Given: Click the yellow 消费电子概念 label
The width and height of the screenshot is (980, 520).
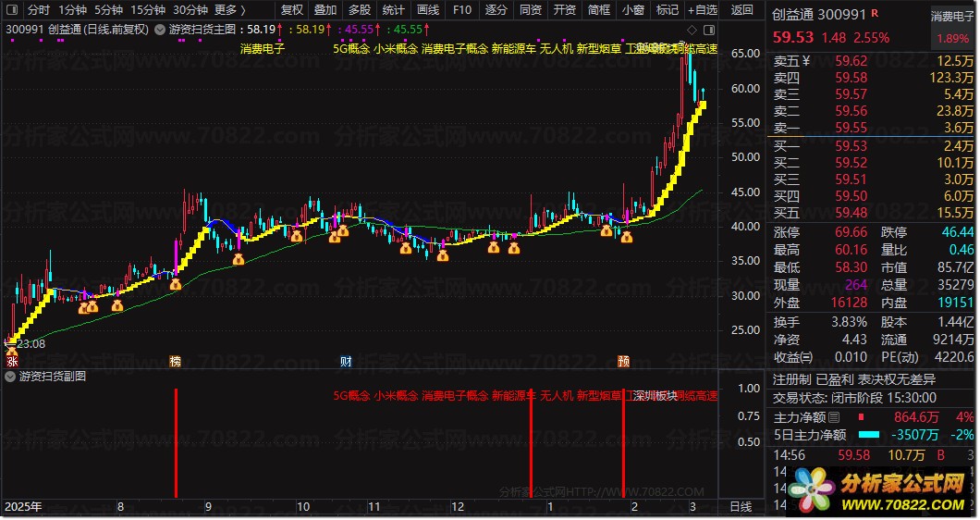Looking at the screenshot, I should (x=454, y=49).
